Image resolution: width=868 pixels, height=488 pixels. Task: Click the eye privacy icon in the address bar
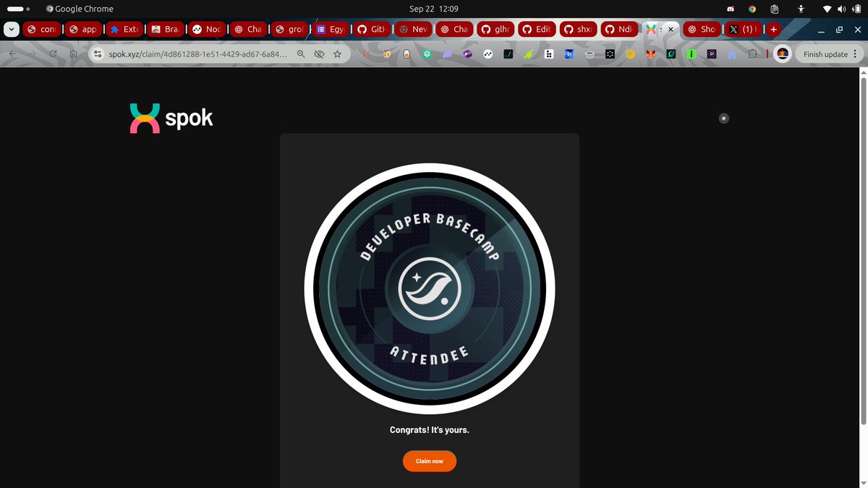coord(319,53)
